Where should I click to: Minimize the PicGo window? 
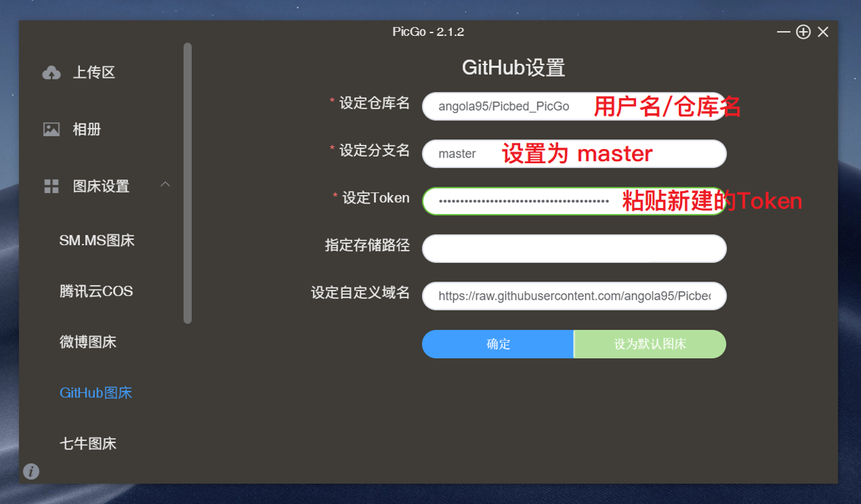[784, 32]
